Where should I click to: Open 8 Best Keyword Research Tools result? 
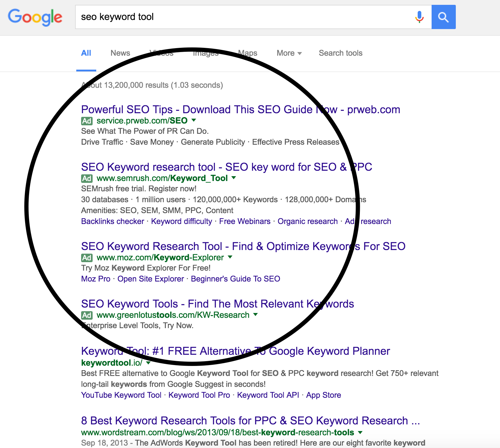pyautogui.click(x=251, y=421)
